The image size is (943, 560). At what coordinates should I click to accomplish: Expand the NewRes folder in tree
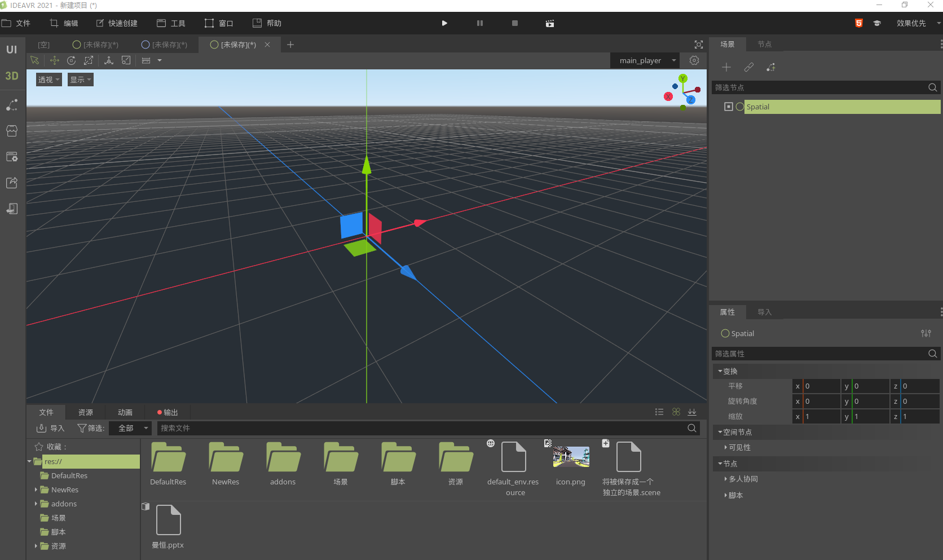point(36,490)
